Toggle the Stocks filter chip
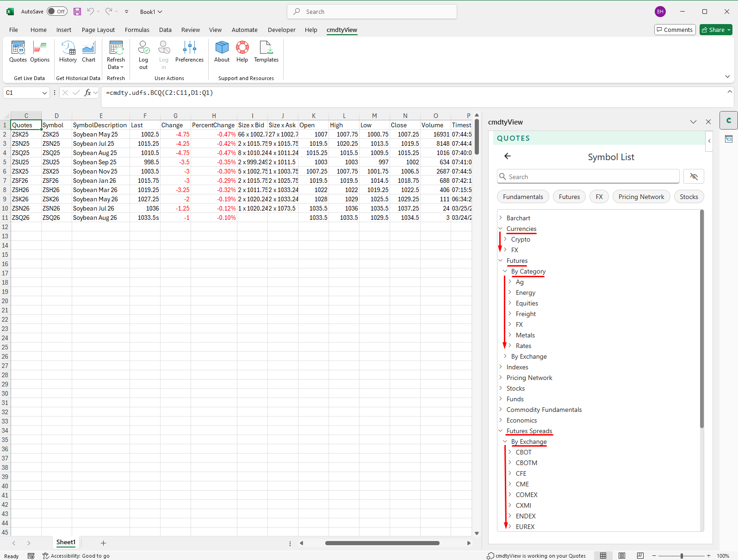The image size is (738, 560). click(689, 197)
